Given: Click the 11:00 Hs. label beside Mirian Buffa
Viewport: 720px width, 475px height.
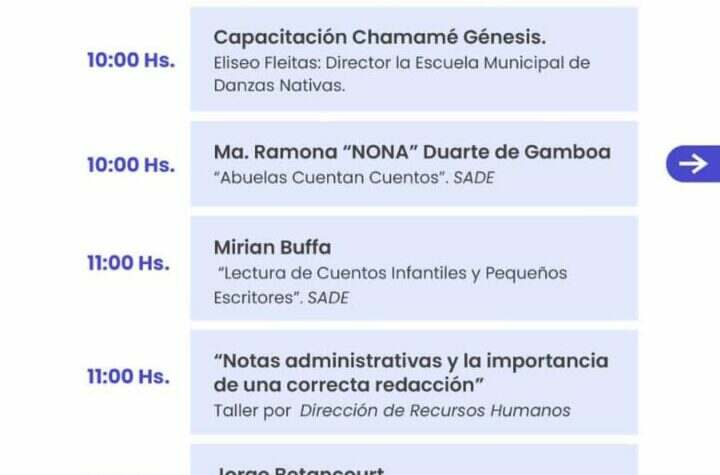Looking at the screenshot, I should click(128, 263).
